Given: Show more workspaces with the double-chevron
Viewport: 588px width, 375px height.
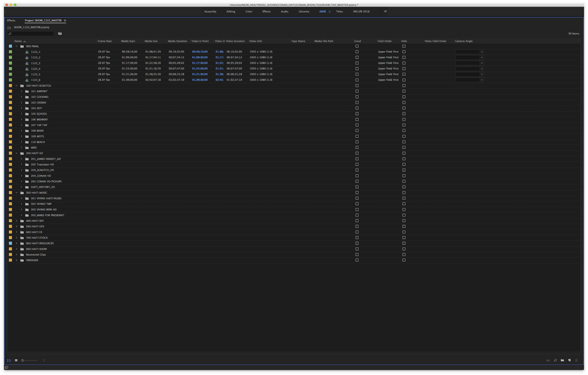Looking at the screenshot, I should tap(385, 11).
